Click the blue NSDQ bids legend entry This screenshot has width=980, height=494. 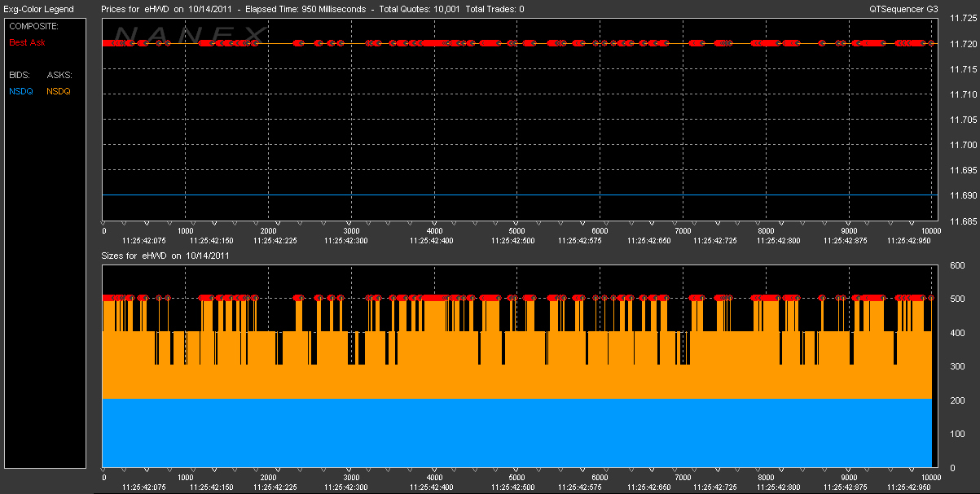(x=21, y=91)
